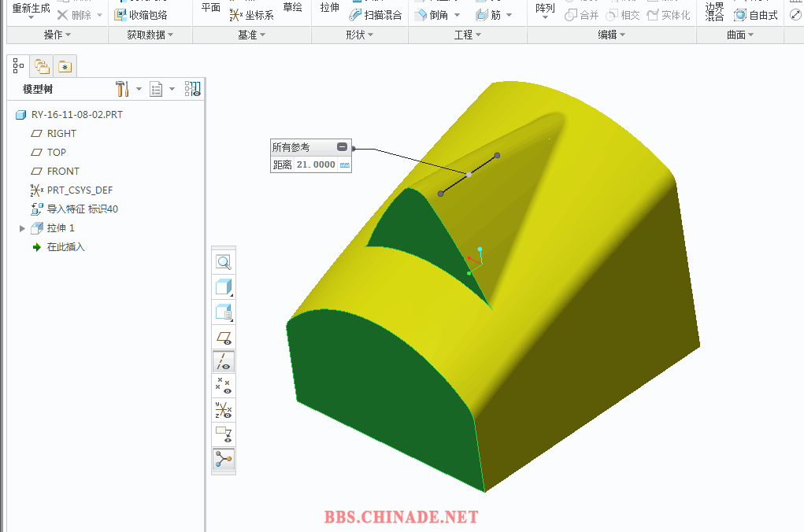Switch to the favorites tab

pos(65,67)
